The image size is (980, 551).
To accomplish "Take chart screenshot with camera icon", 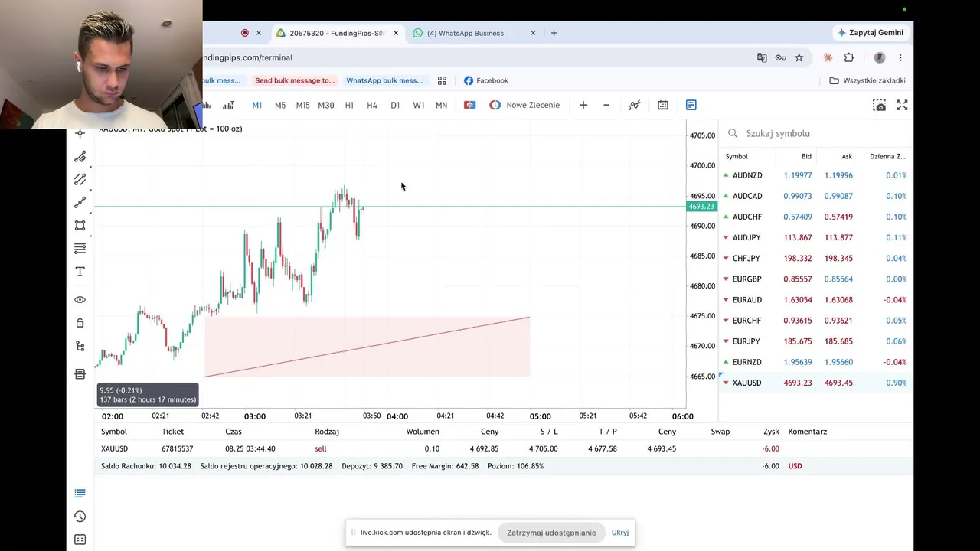I will [880, 105].
